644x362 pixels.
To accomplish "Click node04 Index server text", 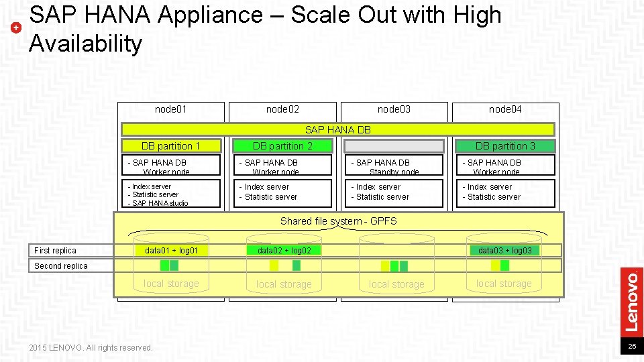I will (490, 187).
